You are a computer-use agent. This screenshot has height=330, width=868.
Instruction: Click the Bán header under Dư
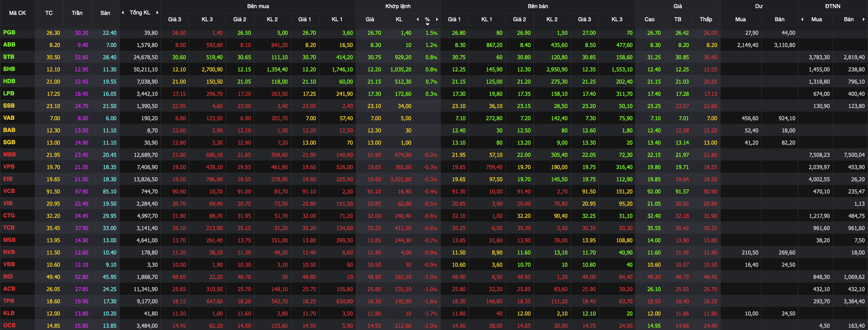pos(780,19)
